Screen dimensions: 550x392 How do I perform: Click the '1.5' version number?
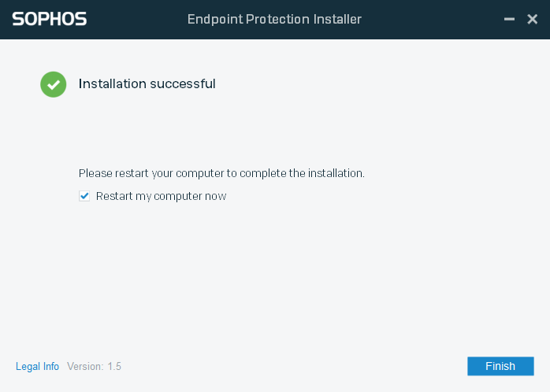pos(114,366)
